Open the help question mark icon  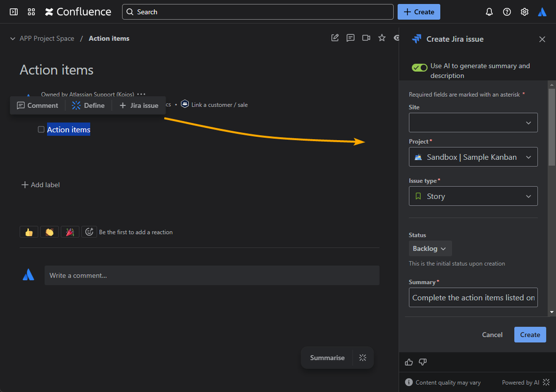[506, 12]
